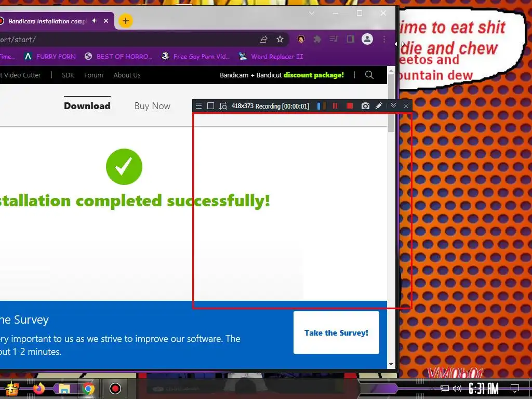Screen dimensions: 532x399
Task: Click the avatar extension icon in Chrome toolbar
Action: click(x=301, y=39)
